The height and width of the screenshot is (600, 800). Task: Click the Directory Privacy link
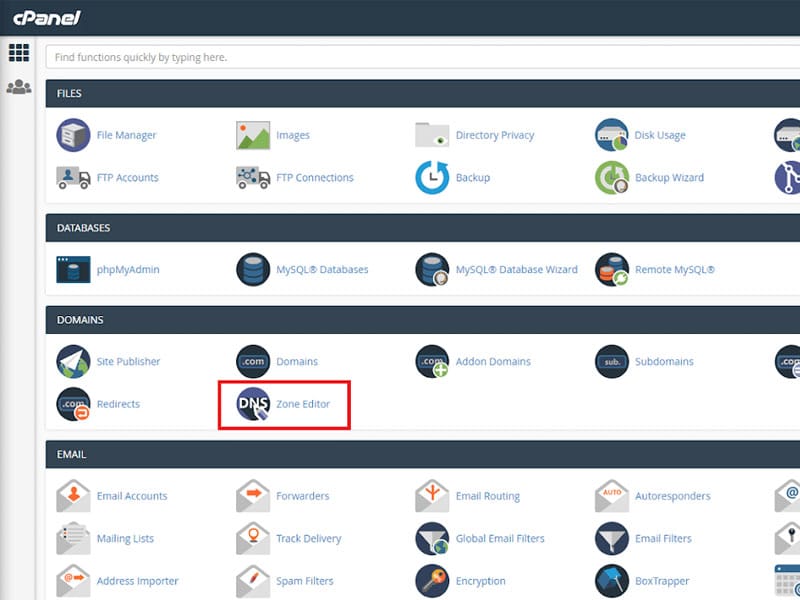[x=495, y=135]
